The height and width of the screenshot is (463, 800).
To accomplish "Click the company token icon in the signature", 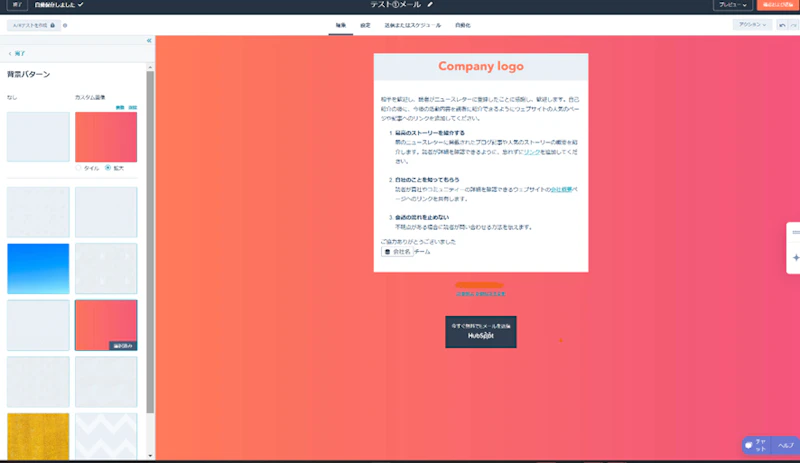I will [387, 252].
